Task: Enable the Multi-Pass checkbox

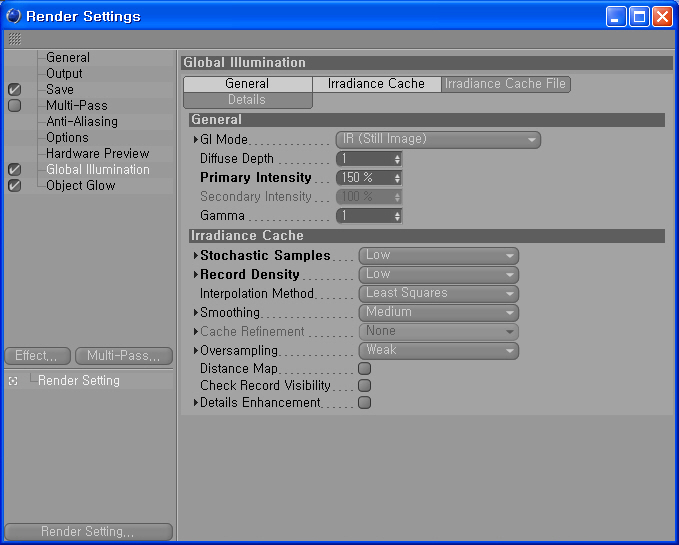Action: [x=14, y=106]
